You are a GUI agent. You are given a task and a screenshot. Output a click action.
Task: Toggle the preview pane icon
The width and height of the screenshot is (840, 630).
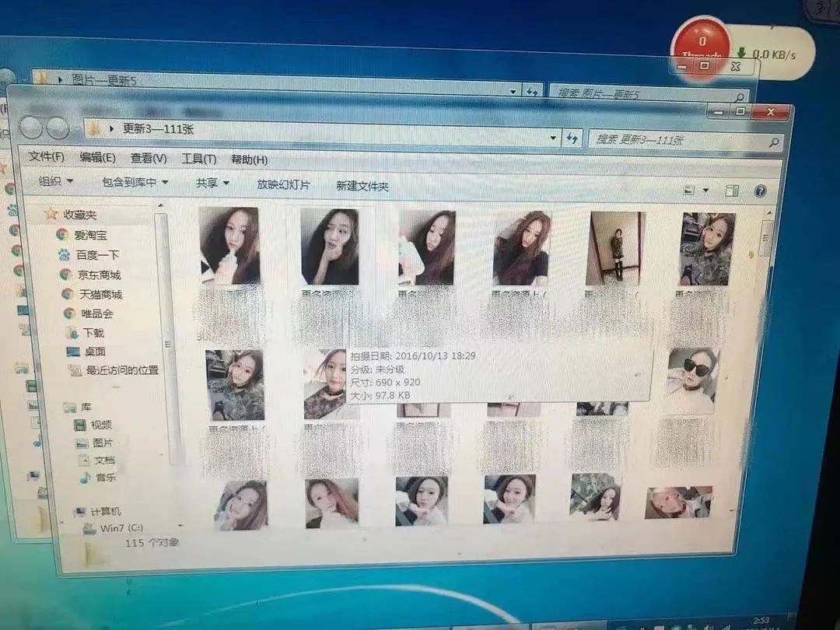732,191
